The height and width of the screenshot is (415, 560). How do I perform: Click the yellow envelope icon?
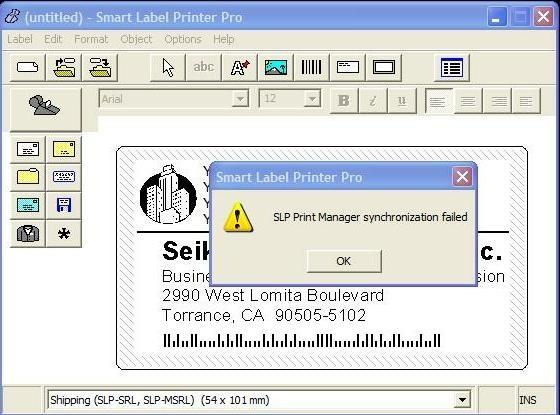click(64, 149)
